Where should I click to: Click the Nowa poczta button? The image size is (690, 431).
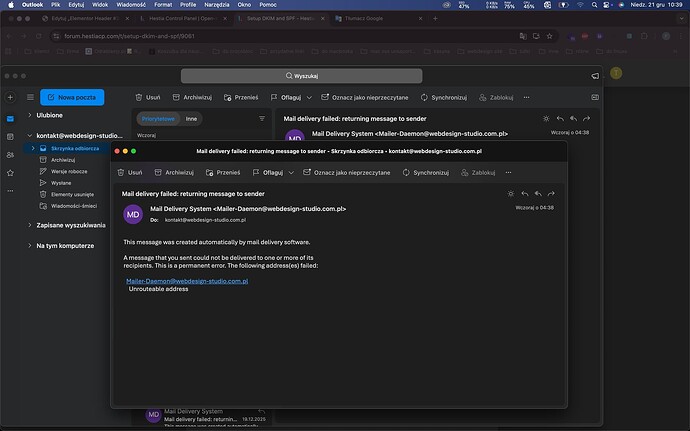point(72,97)
